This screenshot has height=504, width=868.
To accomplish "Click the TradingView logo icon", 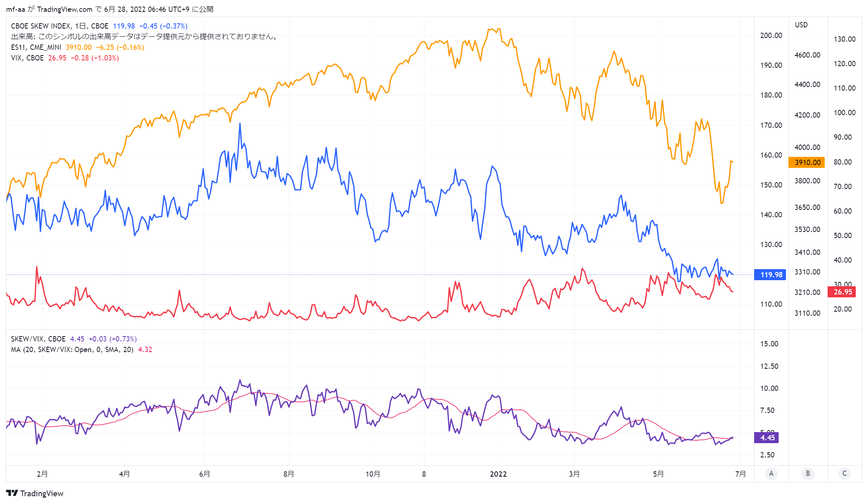I will pos(12,493).
